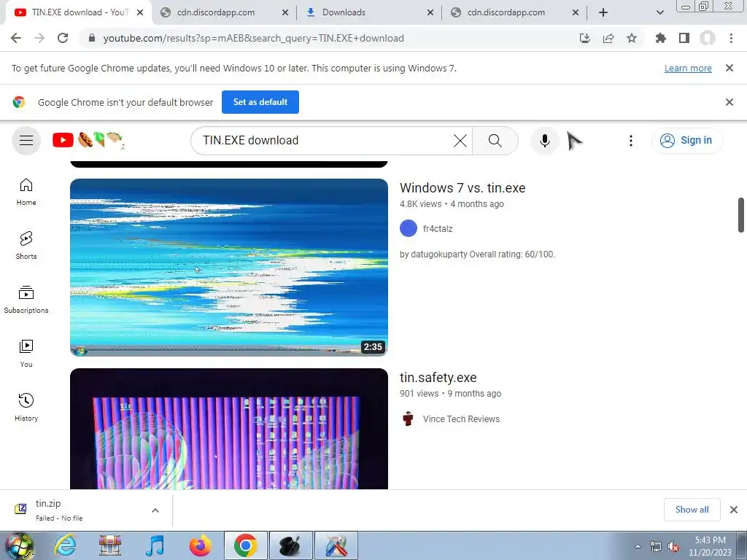
Task: Reload the page with the refresh icon
Action: click(x=63, y=38)
